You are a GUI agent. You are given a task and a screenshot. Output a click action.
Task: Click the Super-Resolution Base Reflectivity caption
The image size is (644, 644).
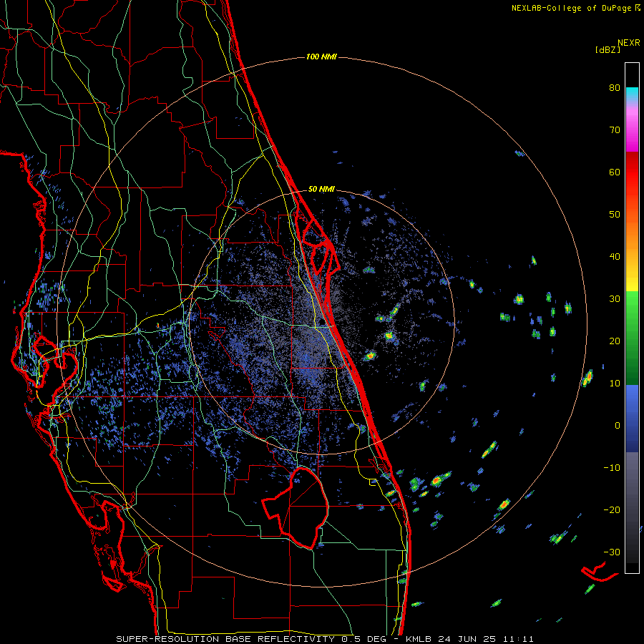(x=325, y=639)
